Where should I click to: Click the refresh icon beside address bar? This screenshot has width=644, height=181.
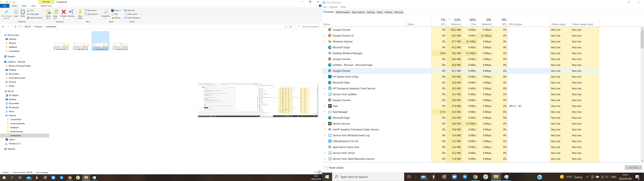point(290,27)
